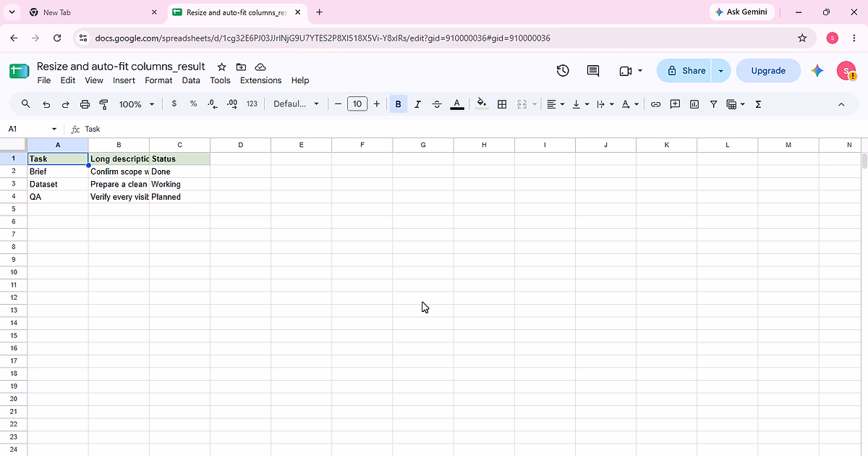Increase decimal places
868x456 pixels.
point(232,104)
